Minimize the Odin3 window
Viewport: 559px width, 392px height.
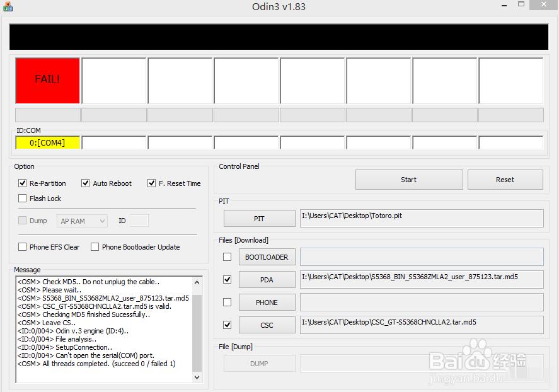[x=504, y=5]
